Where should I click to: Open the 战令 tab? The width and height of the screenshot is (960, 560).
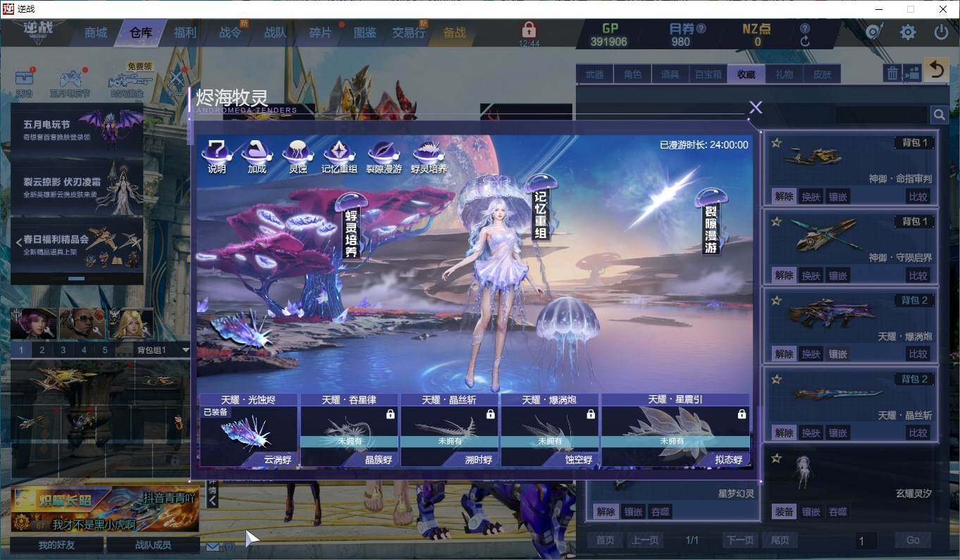pyautogui.click(x=230, y=32)
